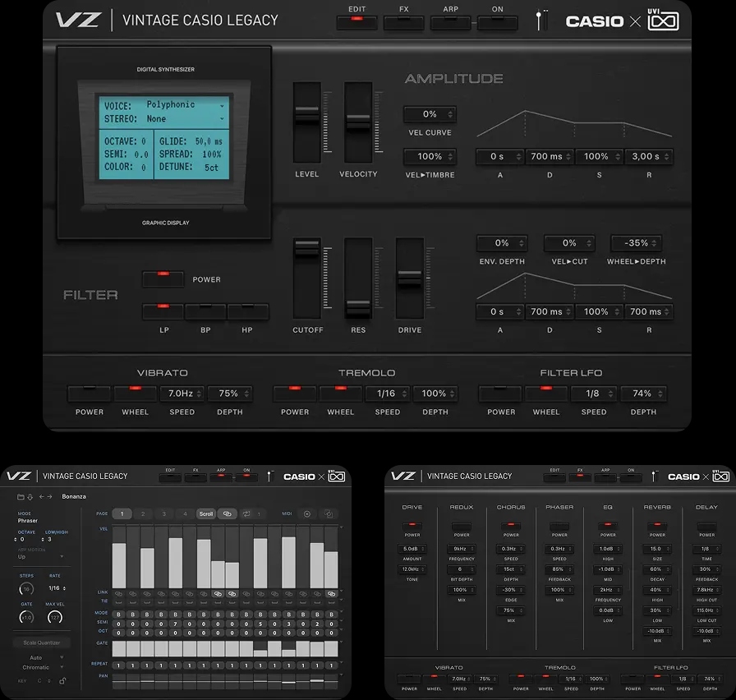Screen dimensions: 736x700
Task: Toggle the Filter POWER switch
Action: [x=163, y=279]
